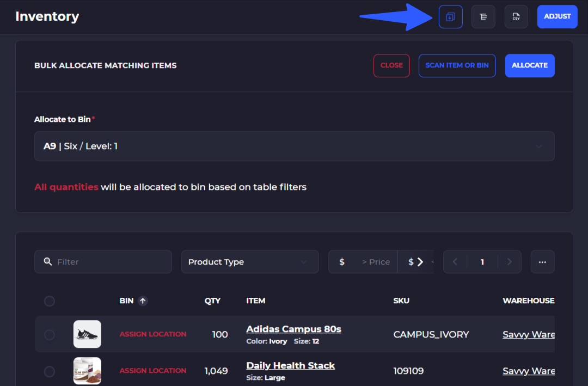Click the ITEM column header

256,301
